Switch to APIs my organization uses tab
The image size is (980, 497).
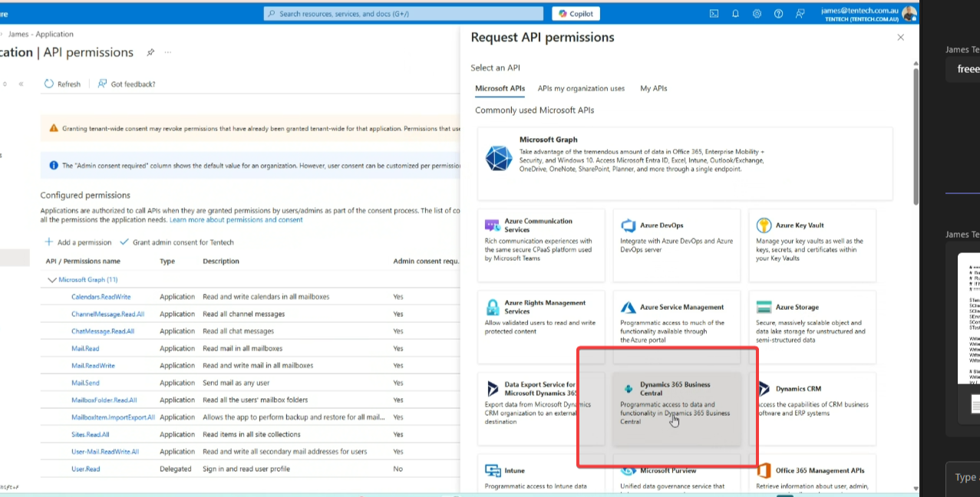[x=581, y=88]
